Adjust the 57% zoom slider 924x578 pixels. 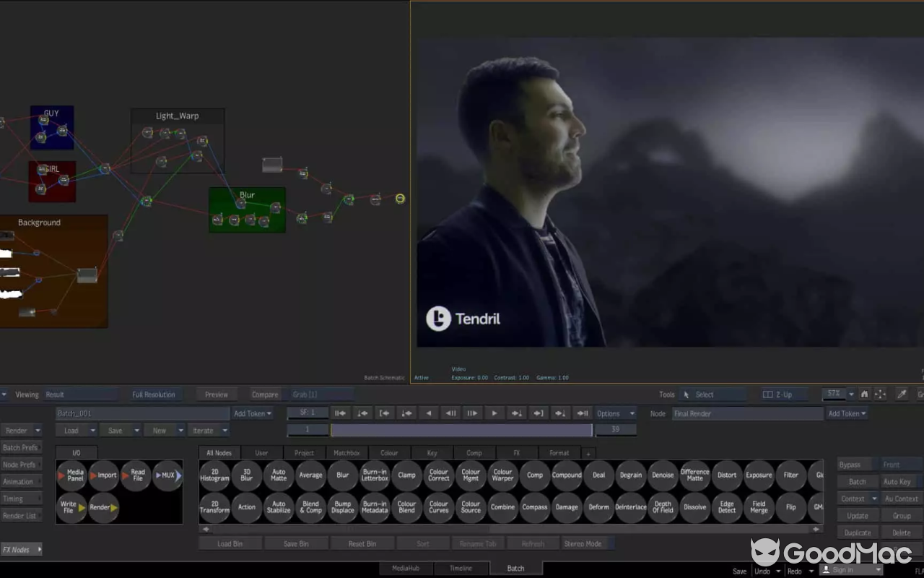tap(835, 394)
